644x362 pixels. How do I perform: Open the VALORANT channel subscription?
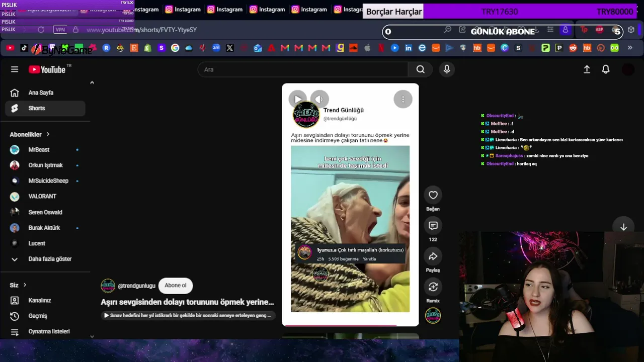pyautogui.click(x=45, y=197)
